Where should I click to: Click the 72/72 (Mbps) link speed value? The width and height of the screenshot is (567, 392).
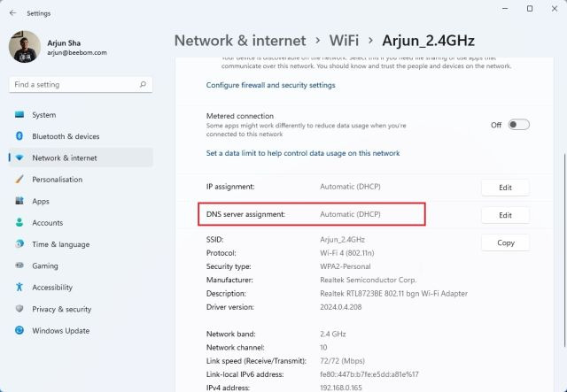pyautogui.click(x=342, y=361)
